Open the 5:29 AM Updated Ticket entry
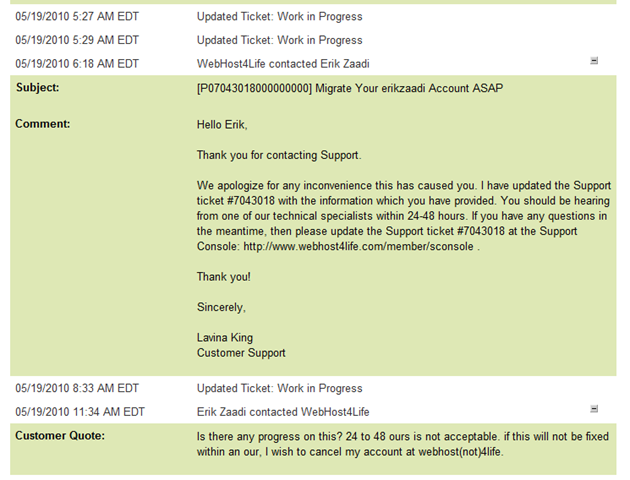This screenshot has height=480, width=630. [x=280, y=40]
